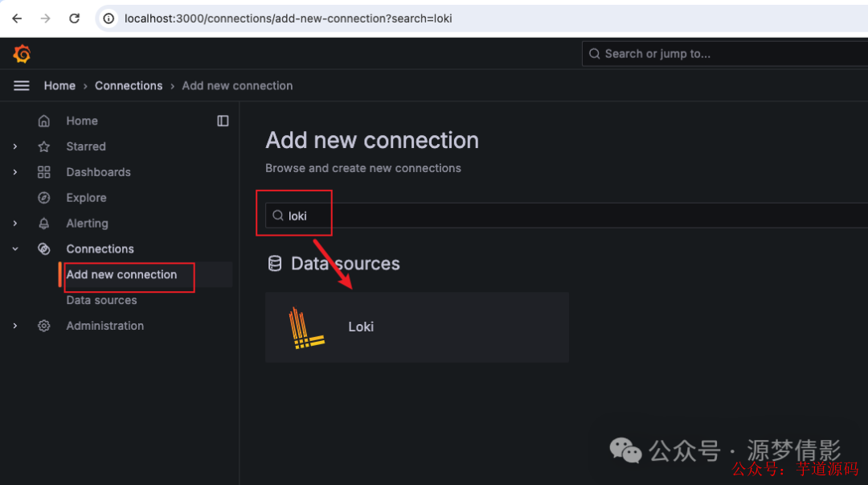This screenshot has width=868, height=485.
Task: Click the database icon beside Data sources
Action: 275,263
